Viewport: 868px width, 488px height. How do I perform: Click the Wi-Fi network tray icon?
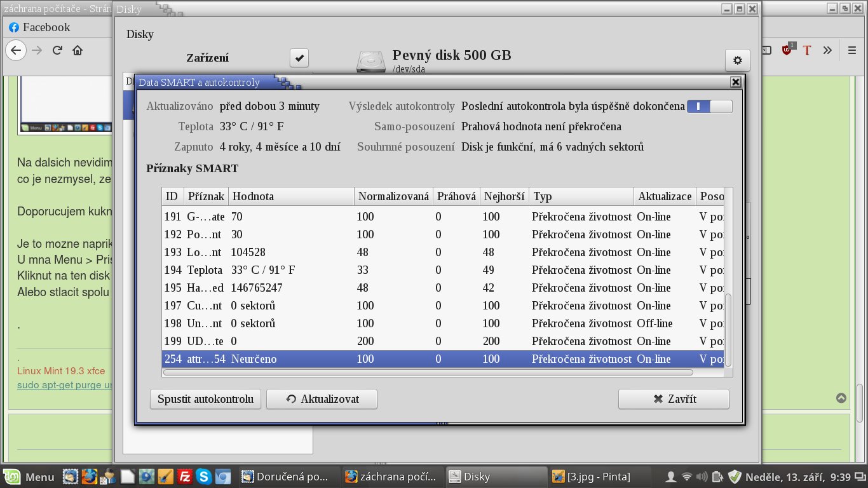coord(686,476)
